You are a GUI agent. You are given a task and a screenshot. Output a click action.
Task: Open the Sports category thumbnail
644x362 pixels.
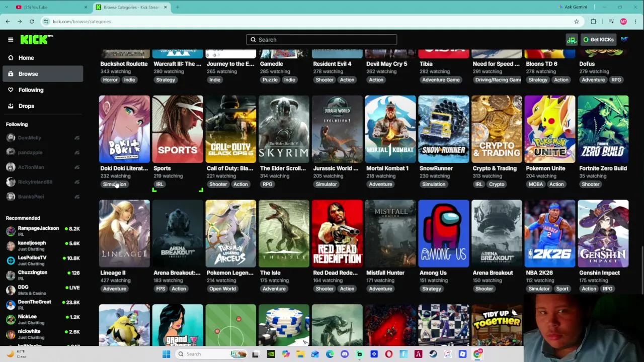tap(178, 129)
